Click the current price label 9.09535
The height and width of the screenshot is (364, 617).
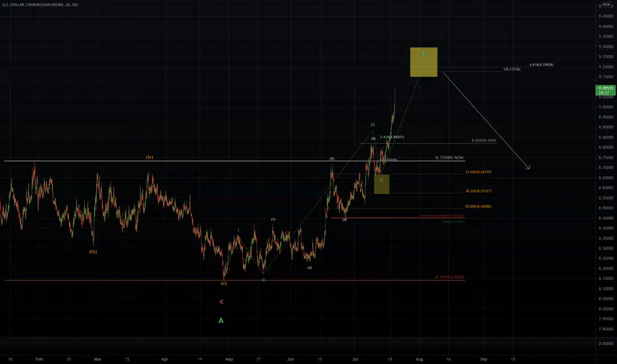pos(606,89)
